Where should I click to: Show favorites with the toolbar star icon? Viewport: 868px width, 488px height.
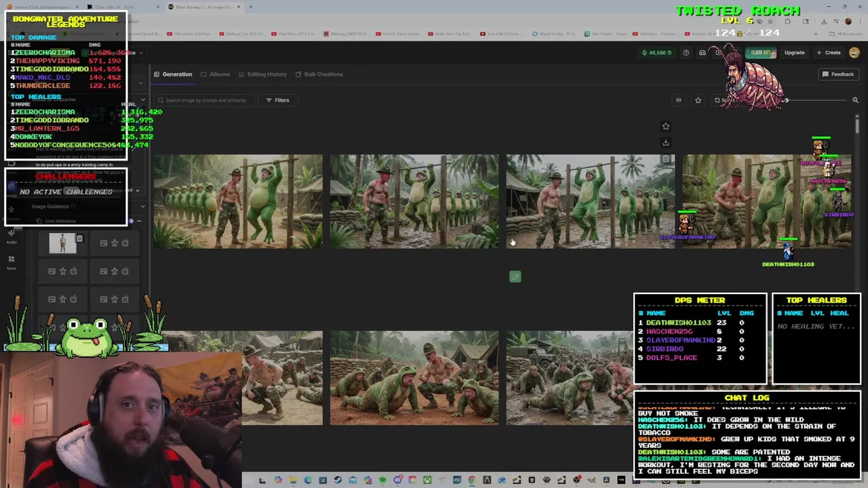point(698,100)
